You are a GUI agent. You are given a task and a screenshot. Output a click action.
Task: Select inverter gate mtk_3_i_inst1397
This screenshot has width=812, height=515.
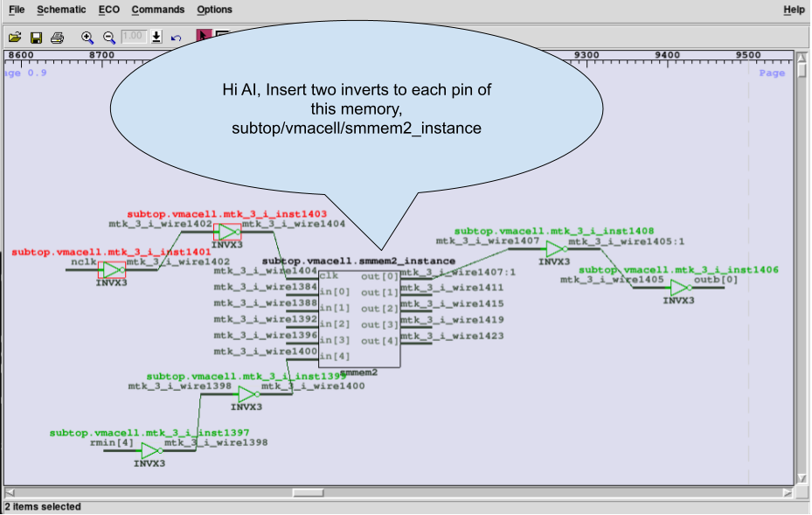tap(150, 451)
